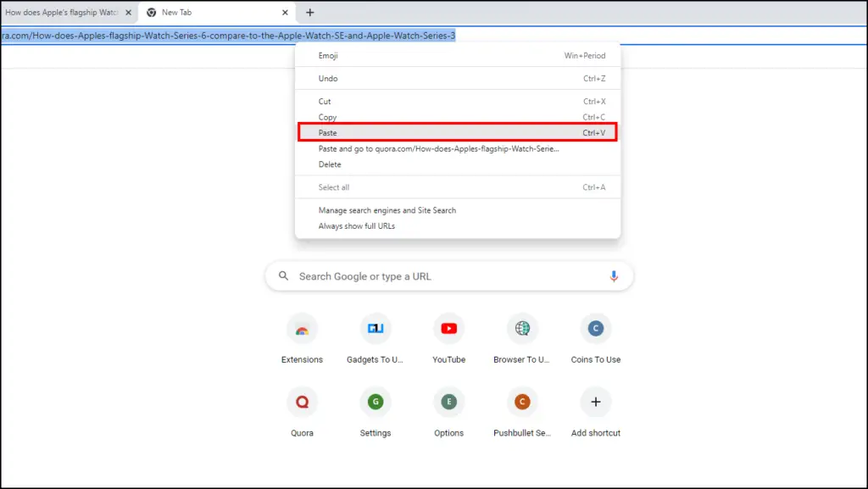
Task: Open the Coins To Use shortcut
Action: click(596, 329)
